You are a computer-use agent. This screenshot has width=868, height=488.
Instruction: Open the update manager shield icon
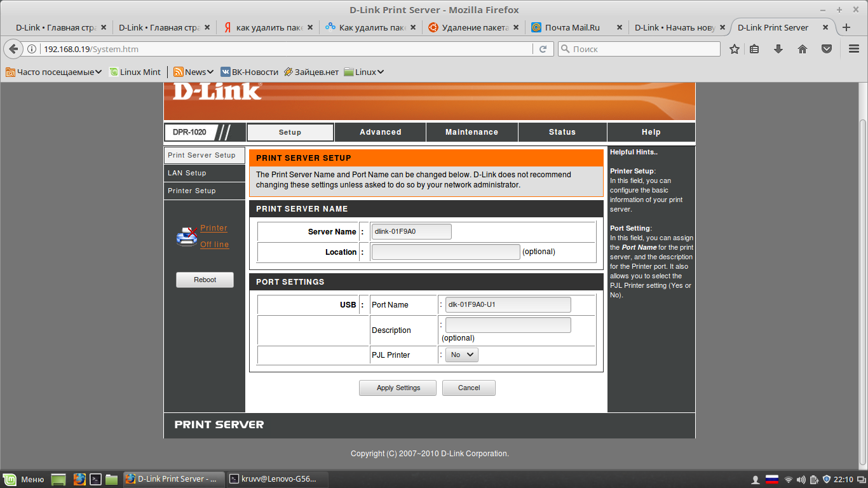[826, 479]
